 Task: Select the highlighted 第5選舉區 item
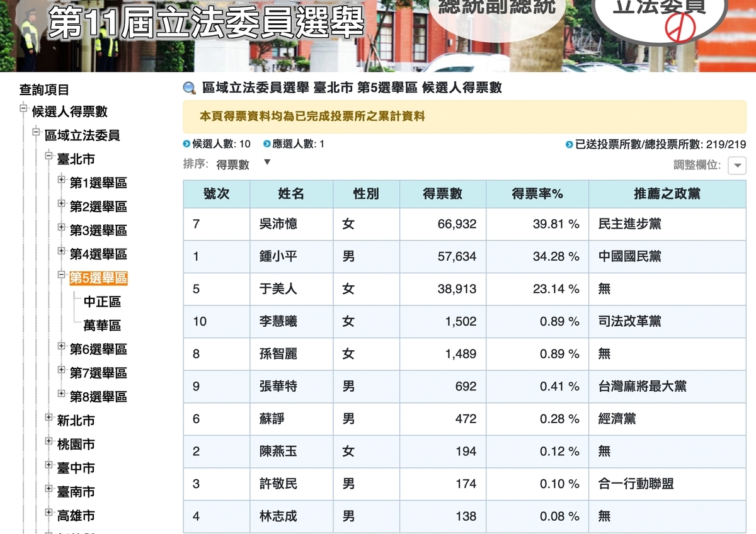[98, 278]
